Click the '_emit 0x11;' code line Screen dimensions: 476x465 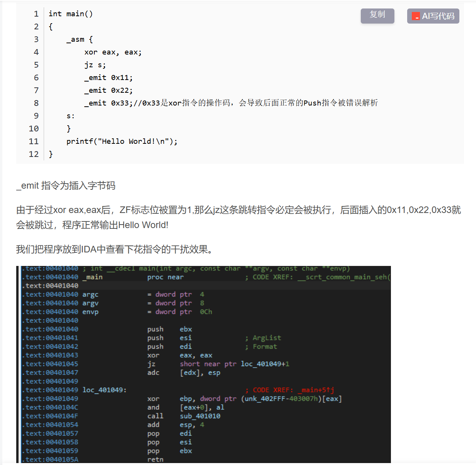coord(108,78)
